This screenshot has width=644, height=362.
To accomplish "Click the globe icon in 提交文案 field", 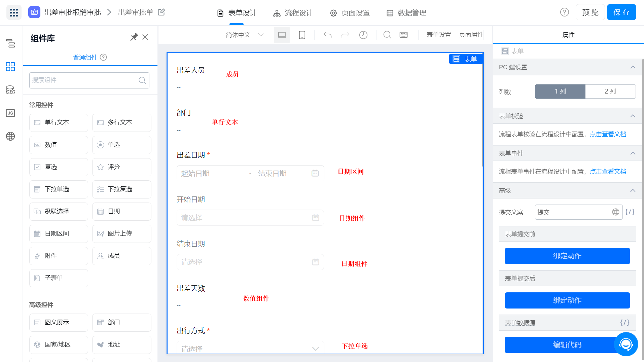I will (x=616, y=212).
